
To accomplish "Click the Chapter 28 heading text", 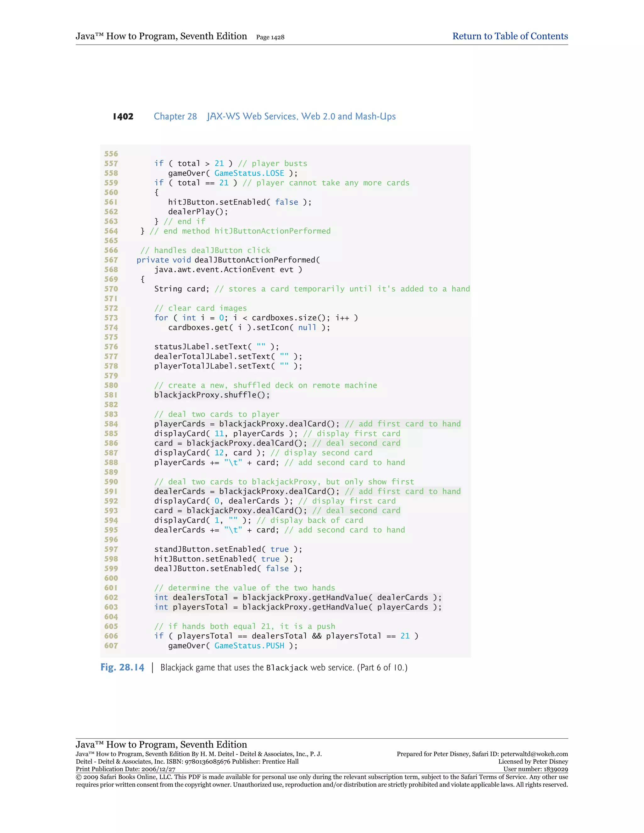I will click(x=175, y=116).
